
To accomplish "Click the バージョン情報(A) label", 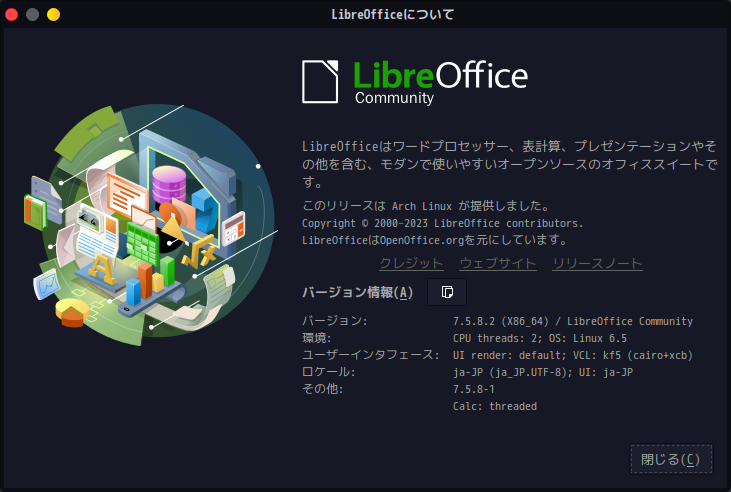I will [358, 292].
